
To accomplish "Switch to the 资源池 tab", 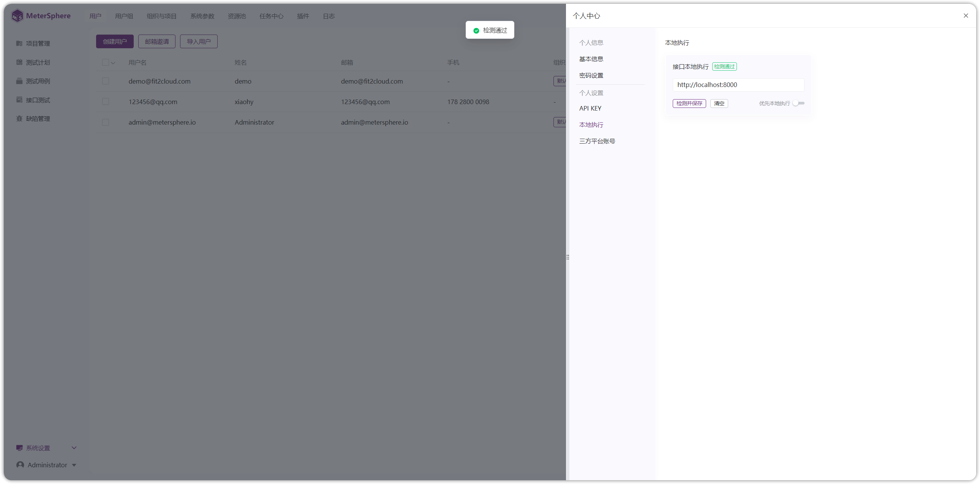I will pyautogui.click(x=237, y=16).
